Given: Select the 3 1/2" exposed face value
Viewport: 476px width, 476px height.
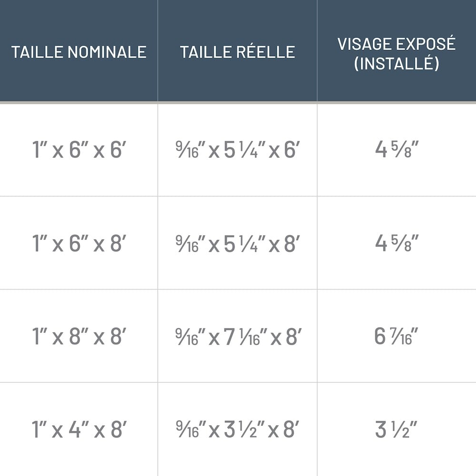Looking at the screenshot, I should [x=397, y=430].
